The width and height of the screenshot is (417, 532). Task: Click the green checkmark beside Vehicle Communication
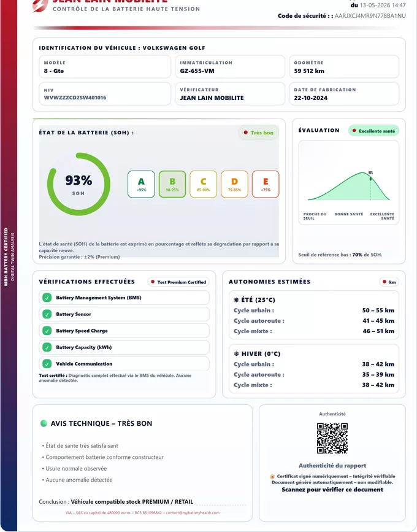tap(47, 364)
